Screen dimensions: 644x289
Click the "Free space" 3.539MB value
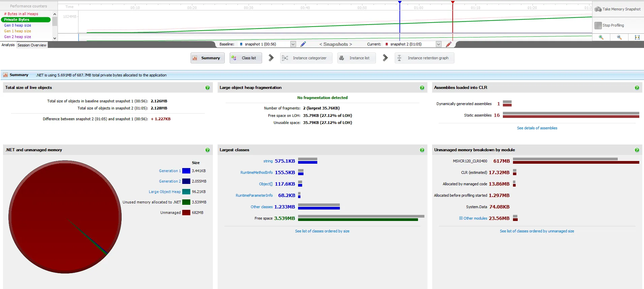285,218
